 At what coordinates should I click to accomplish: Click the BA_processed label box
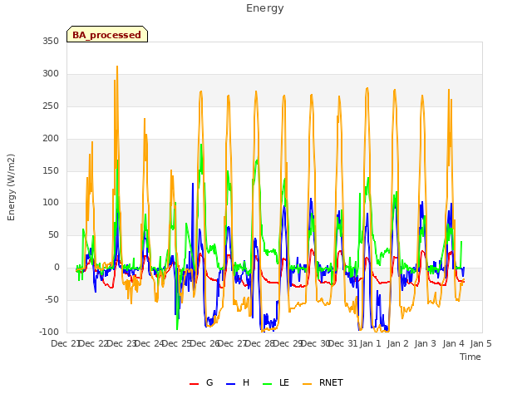pos(107,34)
